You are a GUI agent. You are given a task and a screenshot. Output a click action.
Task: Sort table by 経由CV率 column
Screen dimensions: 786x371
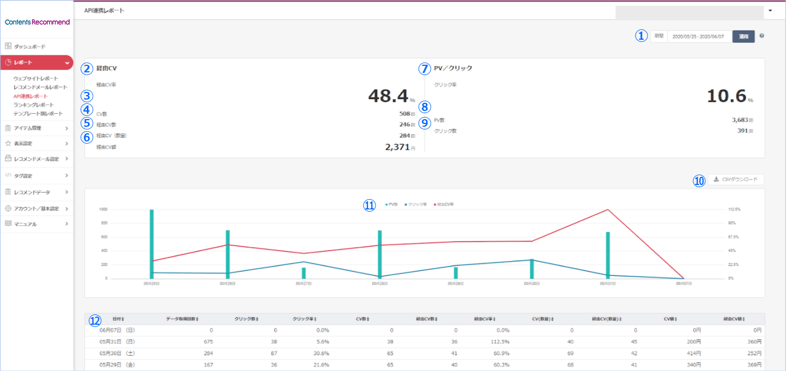(485, 318)
